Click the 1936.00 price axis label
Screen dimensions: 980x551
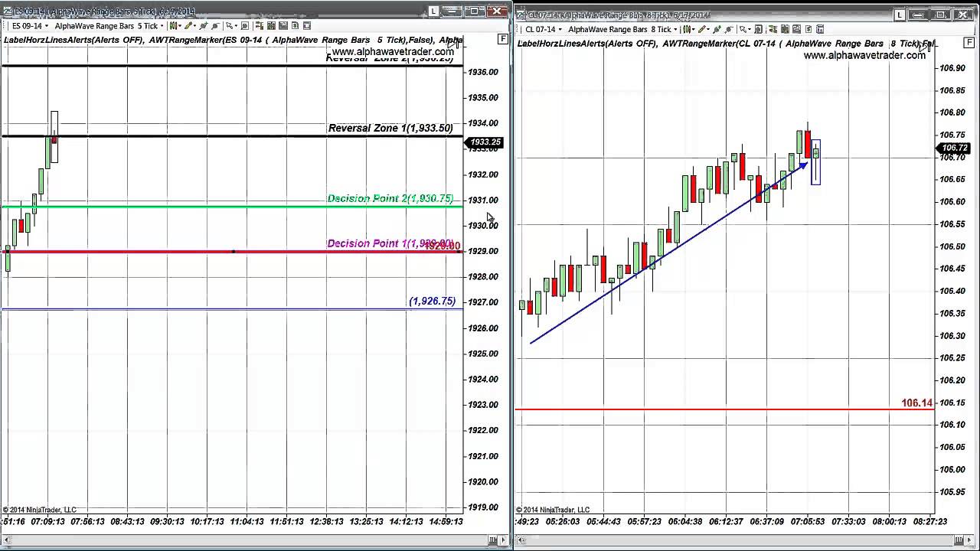point(483,72)
